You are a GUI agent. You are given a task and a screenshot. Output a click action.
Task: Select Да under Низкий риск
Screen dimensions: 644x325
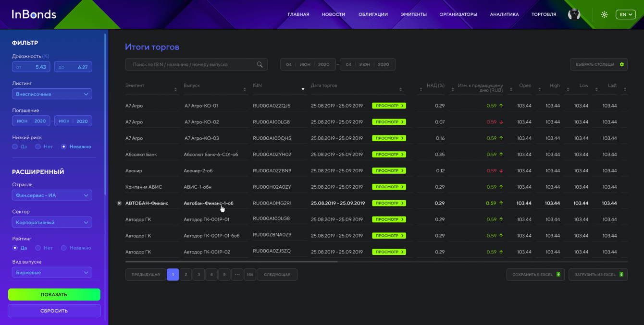click(15, 146)
